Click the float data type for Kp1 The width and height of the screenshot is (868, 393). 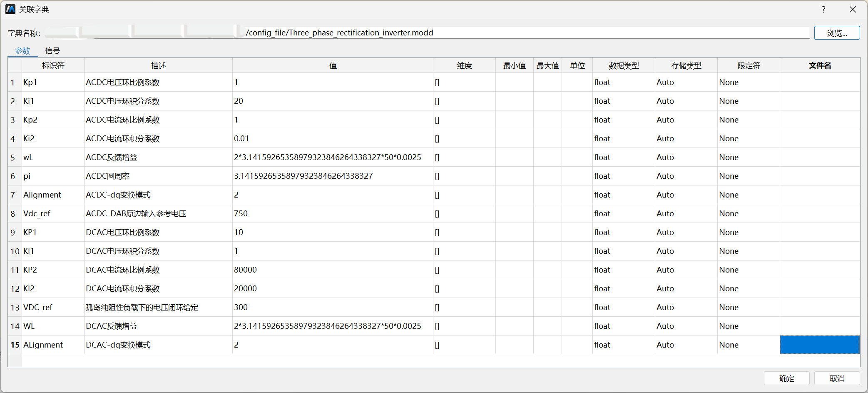click(624, 82)
